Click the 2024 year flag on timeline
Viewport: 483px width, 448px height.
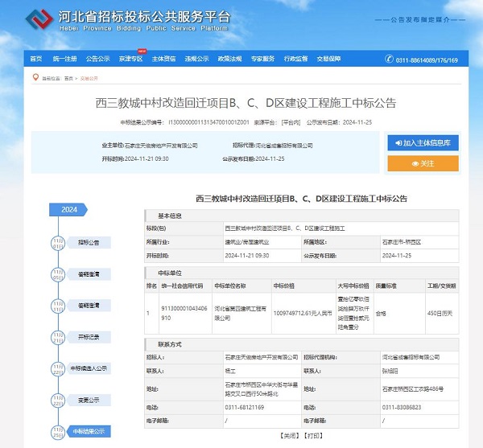(69, 209)
